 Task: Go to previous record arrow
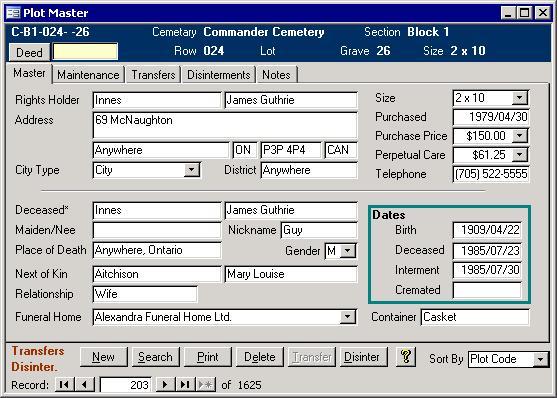85,384
